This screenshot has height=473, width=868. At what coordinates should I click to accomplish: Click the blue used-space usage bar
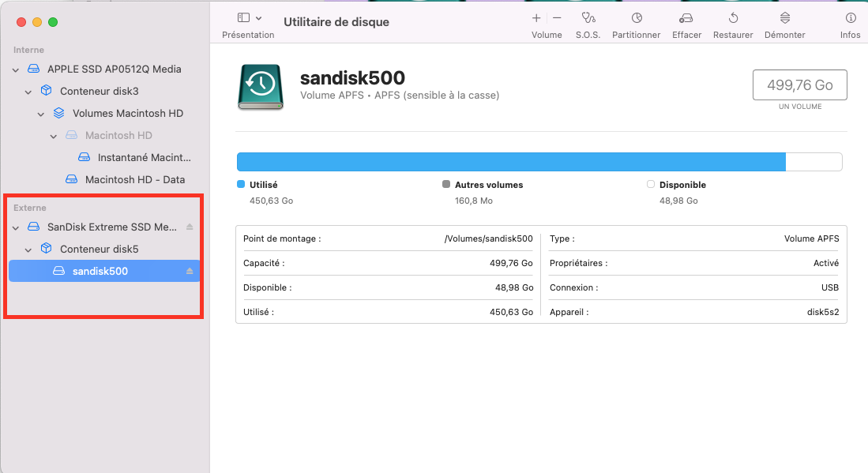(511, 162)
